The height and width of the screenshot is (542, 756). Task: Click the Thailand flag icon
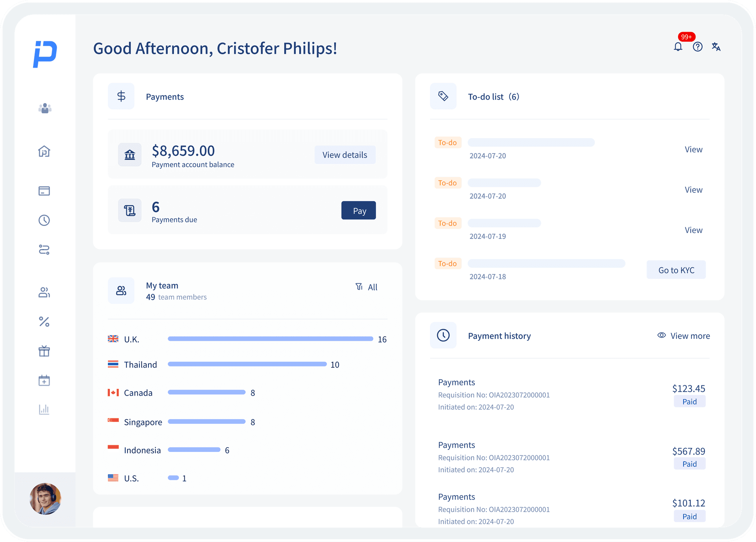[113, 364]
